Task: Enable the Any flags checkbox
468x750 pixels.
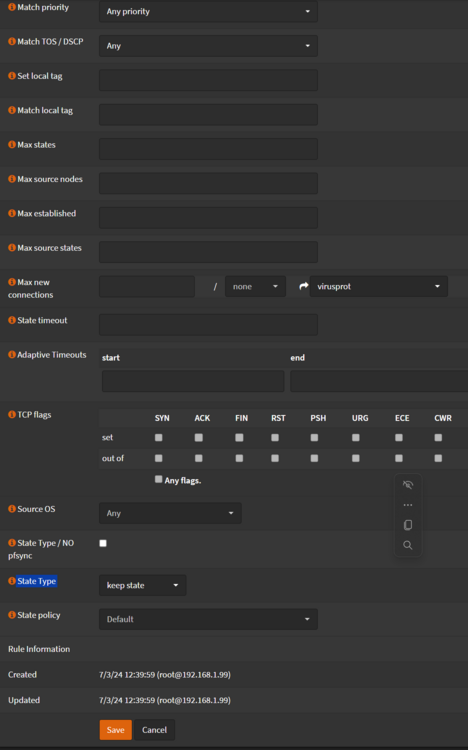Action: [x=158, y=479]
